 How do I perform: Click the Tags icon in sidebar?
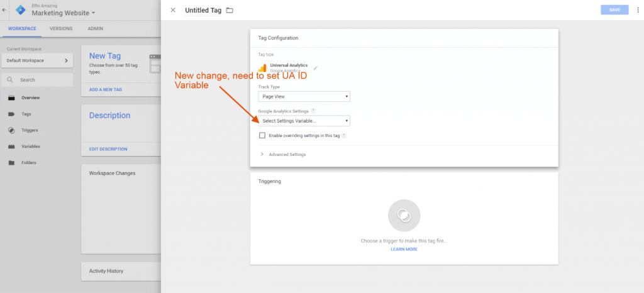pos(11,114)
